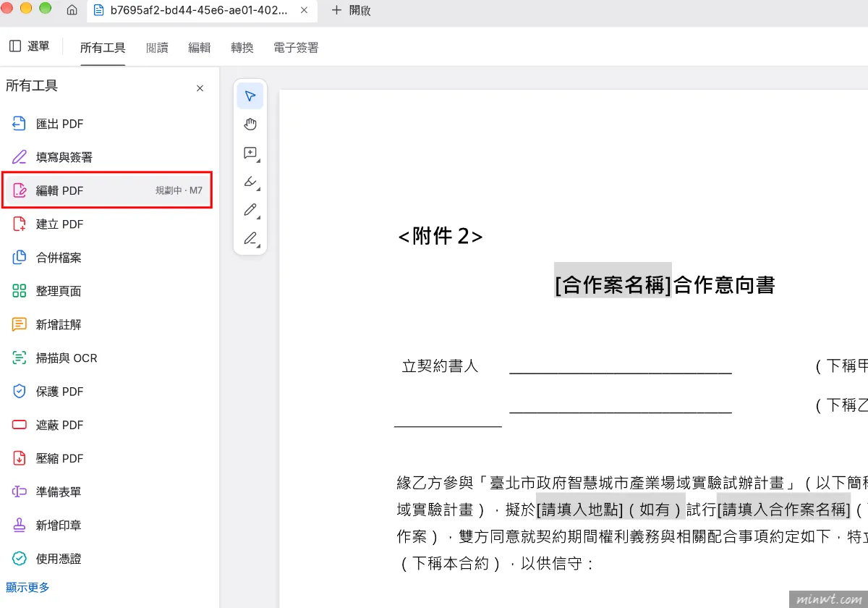Switch to the 編輯 tab
The width and height of the screenshot is (868, 608).
(200, 48)
